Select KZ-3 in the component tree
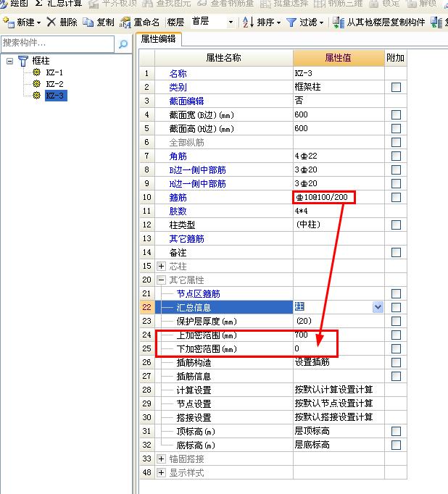Screen dimensions: 448x494 pyautogui.click(x=56, y=96)
